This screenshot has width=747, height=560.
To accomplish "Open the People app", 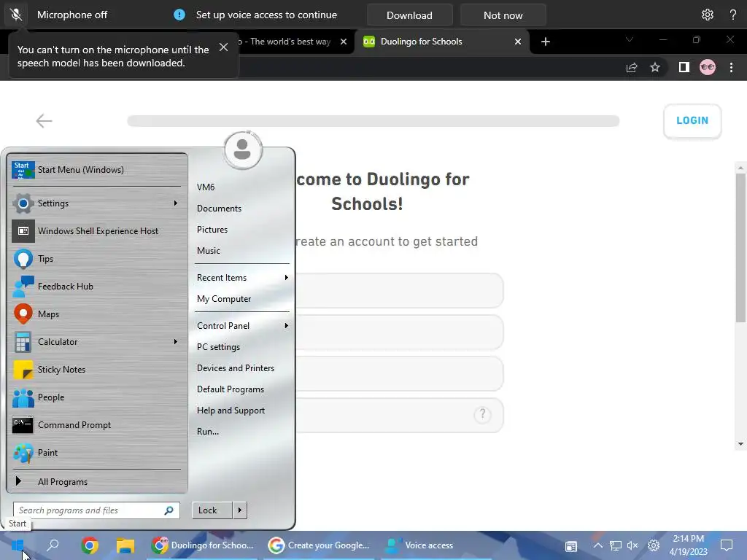I will (x=96, y=397).
